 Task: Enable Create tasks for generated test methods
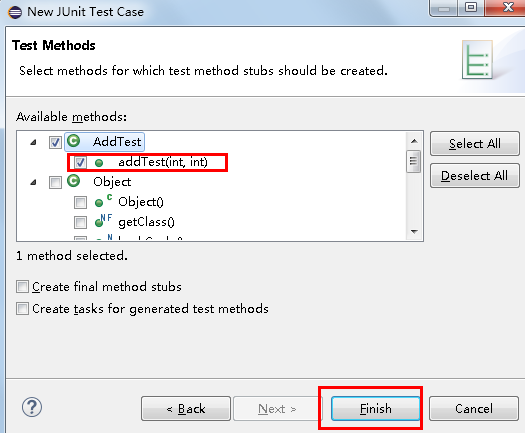(x=22, y=308)
